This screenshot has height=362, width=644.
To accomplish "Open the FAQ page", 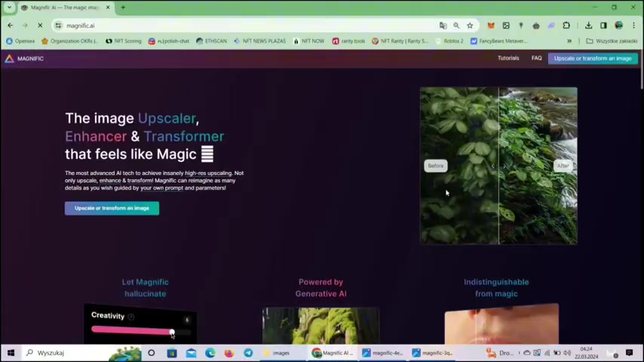I will point(536,58).
